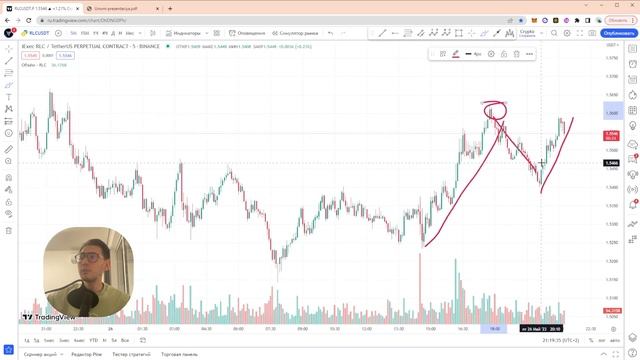Toggle the auto scale (авто) button

coord(615,340)
